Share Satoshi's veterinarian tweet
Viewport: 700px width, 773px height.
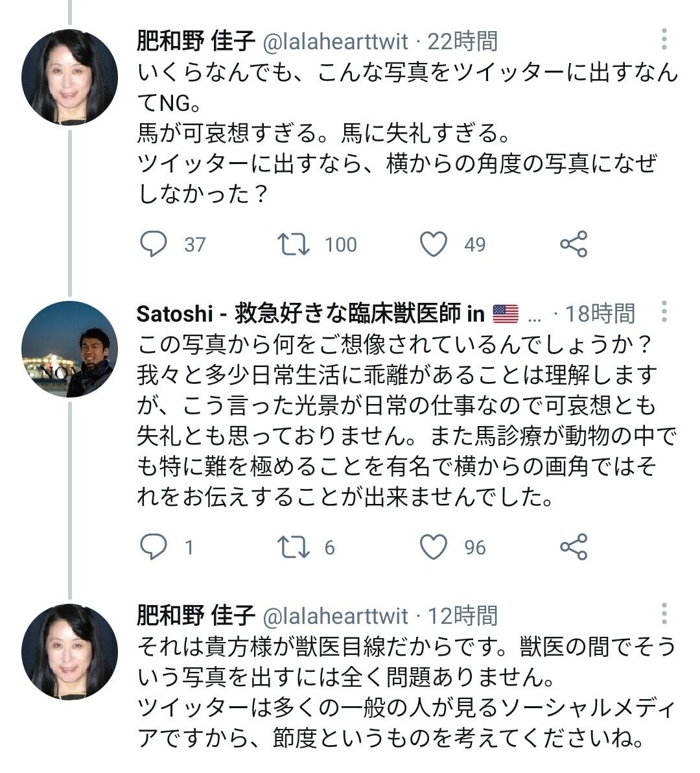point(574,547)
